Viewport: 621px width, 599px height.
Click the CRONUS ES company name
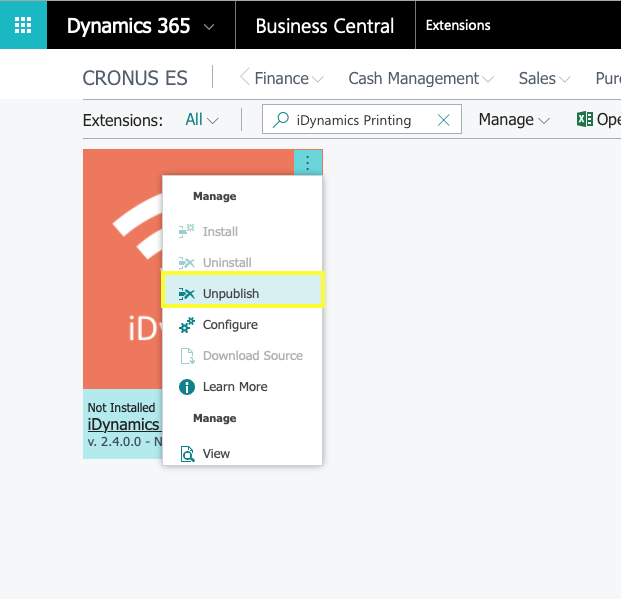135,78
